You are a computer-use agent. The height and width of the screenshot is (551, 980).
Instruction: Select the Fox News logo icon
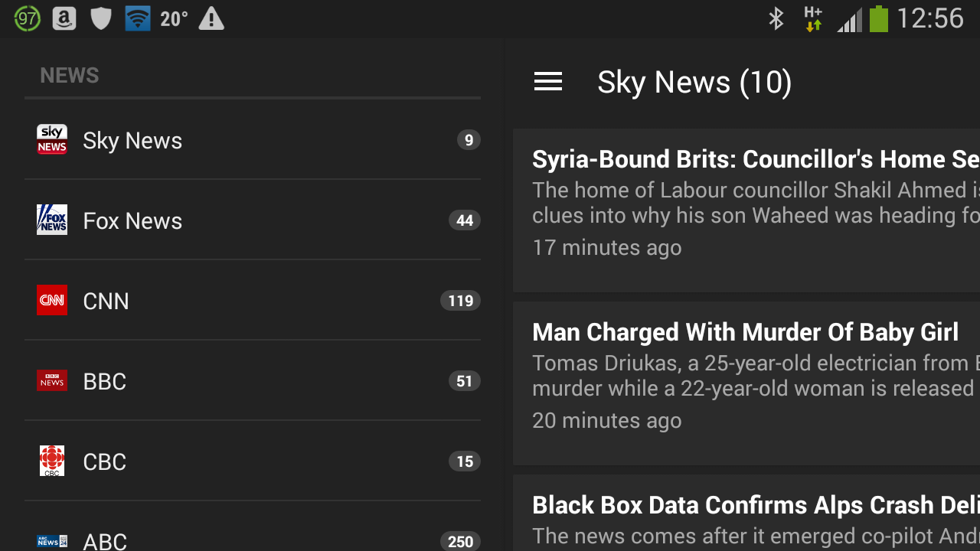tap(52, 220)
